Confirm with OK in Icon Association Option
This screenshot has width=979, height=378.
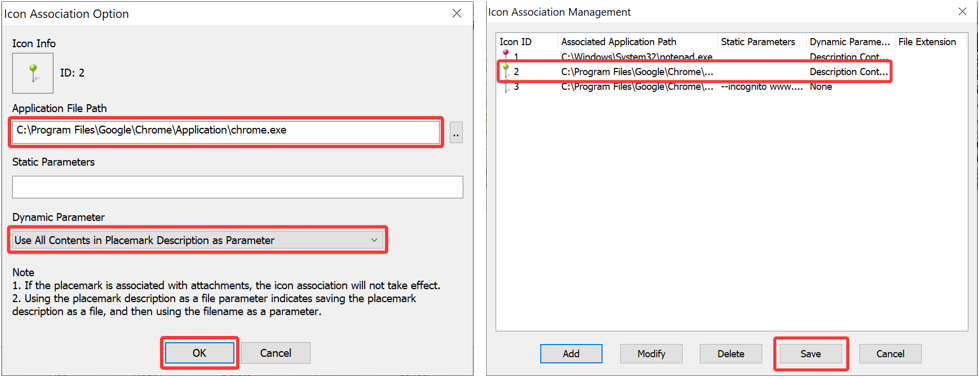[x=199, y=353]
